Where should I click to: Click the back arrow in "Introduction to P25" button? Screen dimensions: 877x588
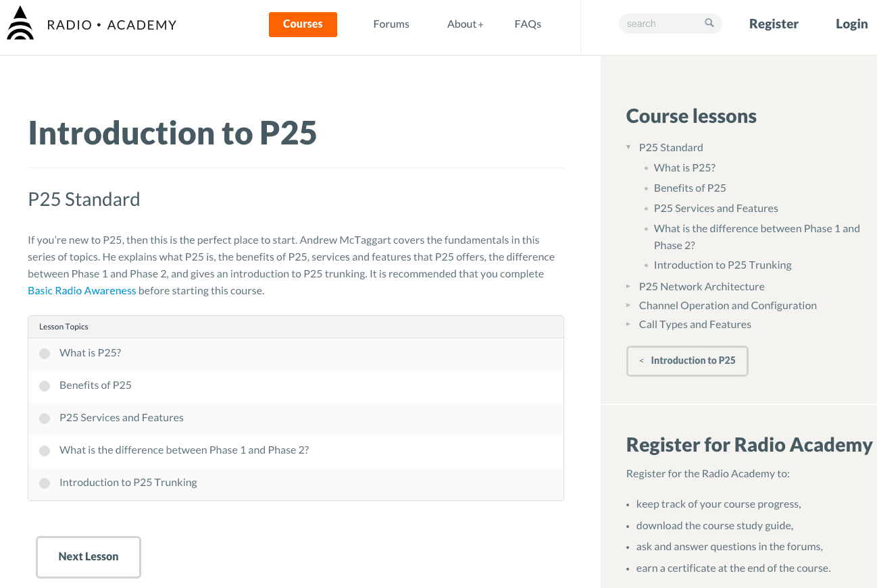pyautogui.click(x=641, y=360)
